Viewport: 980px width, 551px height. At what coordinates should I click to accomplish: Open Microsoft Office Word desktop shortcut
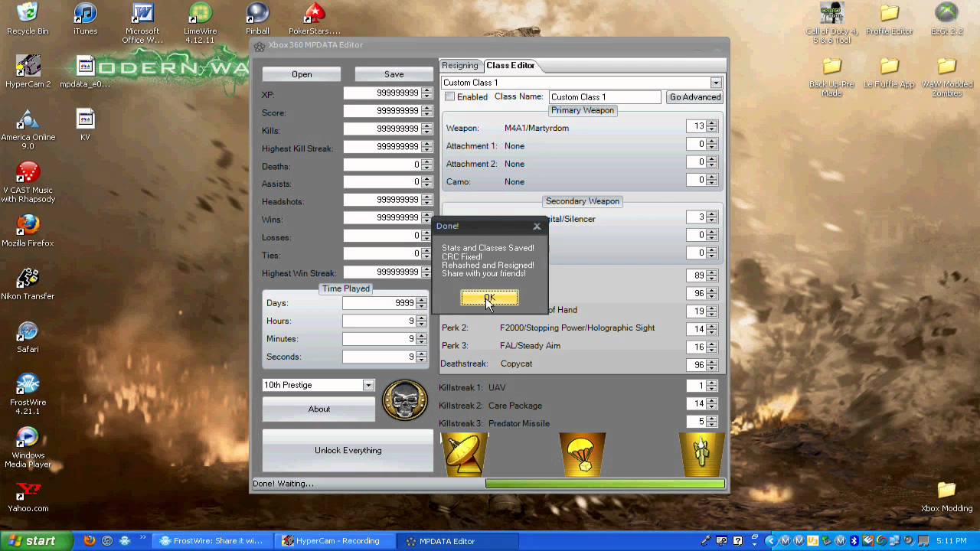142,23
